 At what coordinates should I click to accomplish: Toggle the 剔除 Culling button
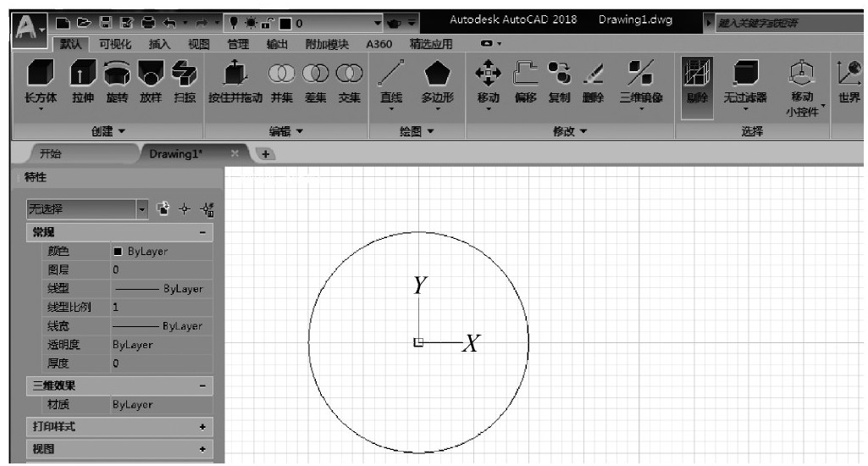697,87
